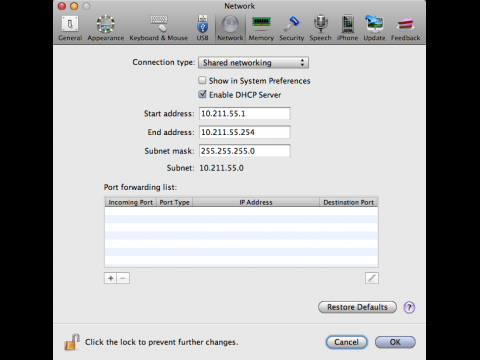The height and width of the screenshot is (360, 480).
Task: Sort by the Destination Port column header
Action: pos(349,202)
